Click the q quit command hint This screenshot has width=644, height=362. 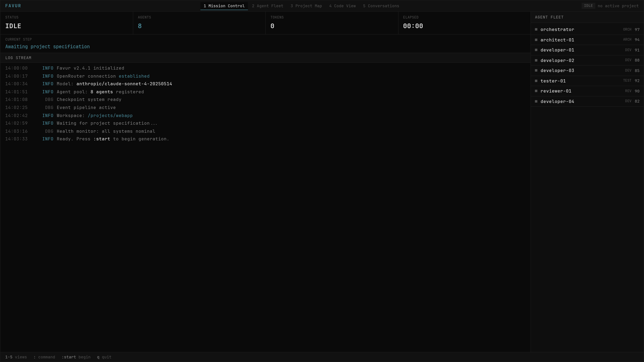pyautogui.click(x=104, y=357)
